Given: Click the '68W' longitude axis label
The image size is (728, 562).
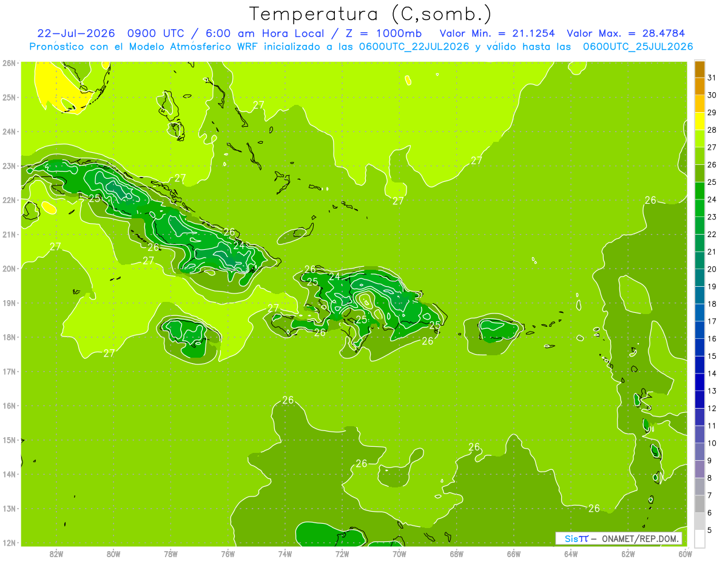Looking at the screenshot, I should pos(457,554).
